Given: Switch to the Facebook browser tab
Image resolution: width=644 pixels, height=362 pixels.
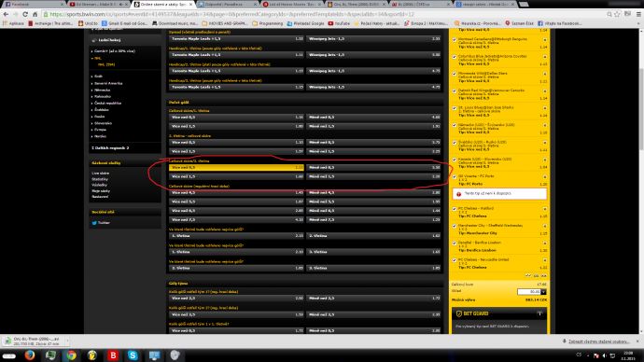Looking at the screenshot, I should (33, 4).
